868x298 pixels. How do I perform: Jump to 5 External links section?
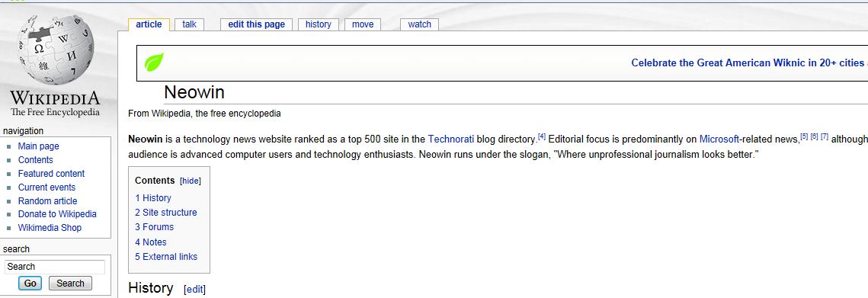click(x=166, y=256)
